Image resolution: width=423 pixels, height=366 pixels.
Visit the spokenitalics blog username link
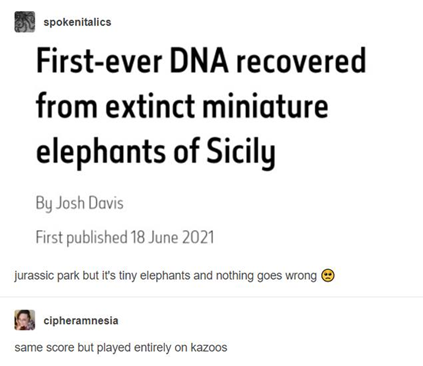pyautogui.click(x=77, y=22)
